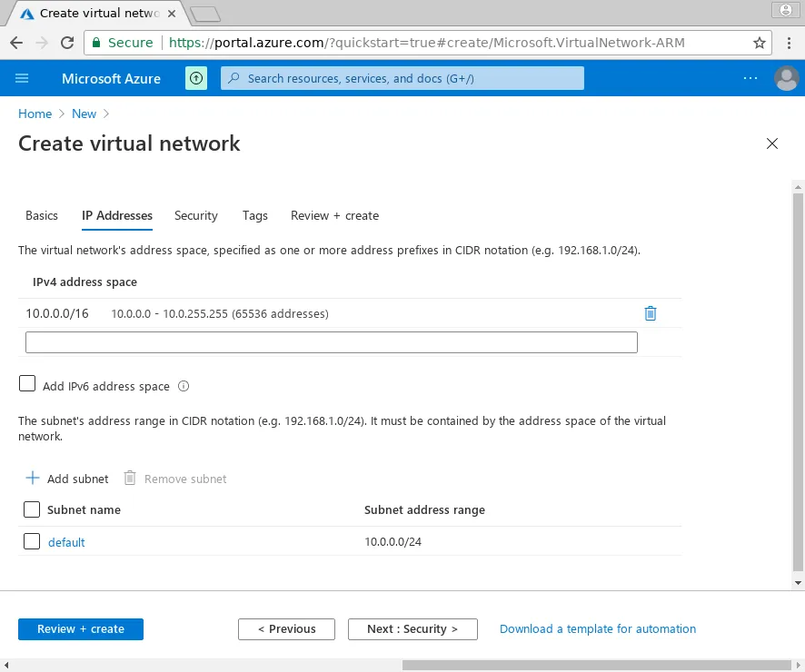Screen dimensions: 805x672
Task: Select the default subnet checkbox
Action: pyautogui.click(x=32, y=541)
